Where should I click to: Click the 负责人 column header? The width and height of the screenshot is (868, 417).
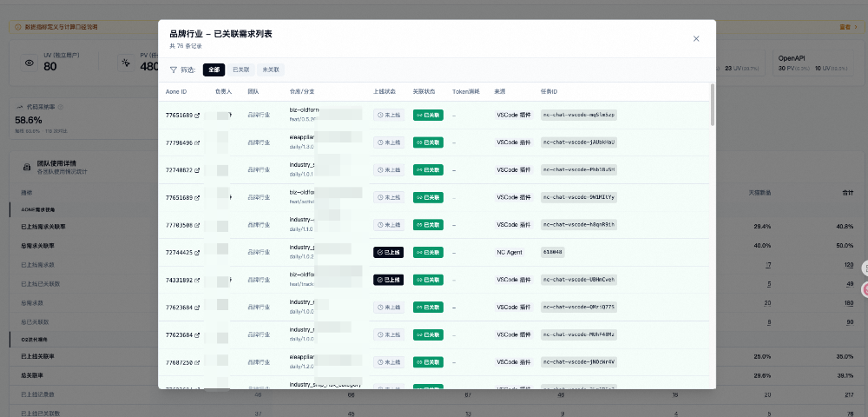click(223, 91)
